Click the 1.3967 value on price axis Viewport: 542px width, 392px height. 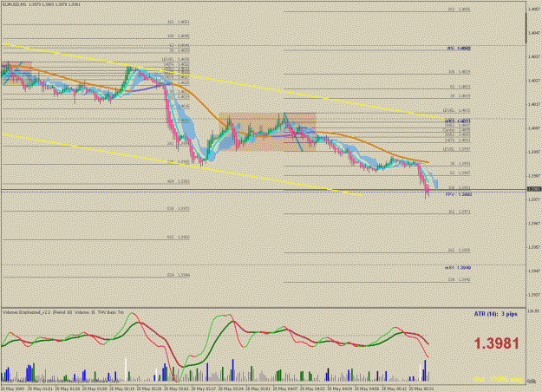(x=534, y=223)
